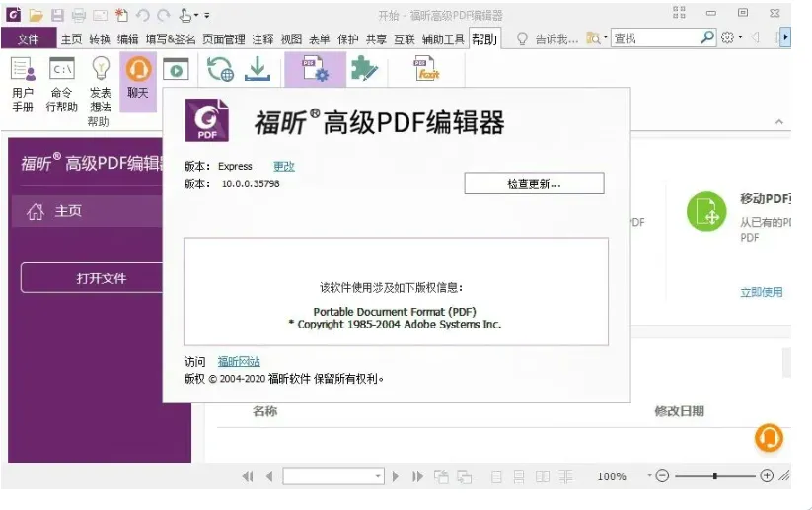
Task: Click the zoom in plus circle icon
Action: (767, 475)
